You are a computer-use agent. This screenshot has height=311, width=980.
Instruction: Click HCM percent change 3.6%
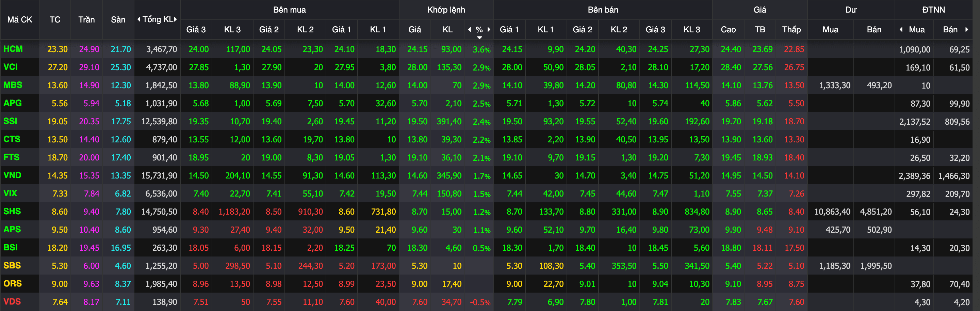pyautogui.click(x=481, y=49)
